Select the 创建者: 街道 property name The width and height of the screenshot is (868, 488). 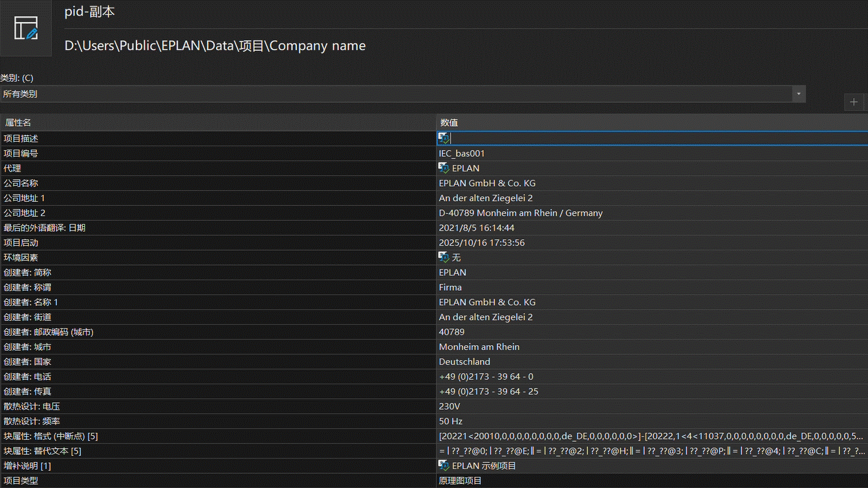tap(27, 317)
